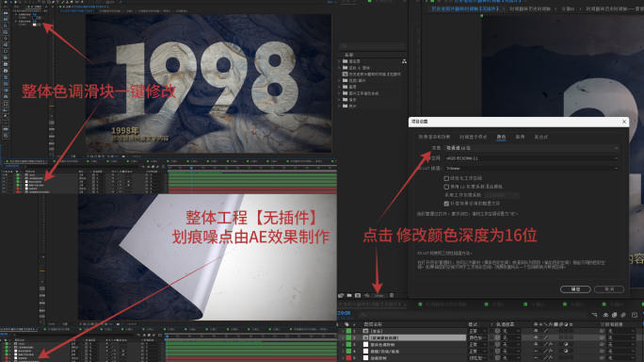Expand the 图片文字修改合成 folder in Project panel
644x362 pixels.
(340, 93)
